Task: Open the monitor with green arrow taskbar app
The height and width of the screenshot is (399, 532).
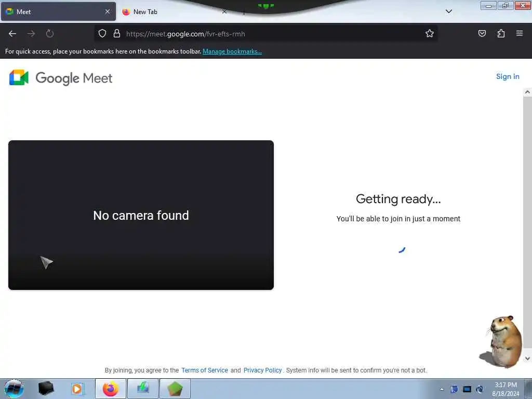Action: (x=143, y=389)
